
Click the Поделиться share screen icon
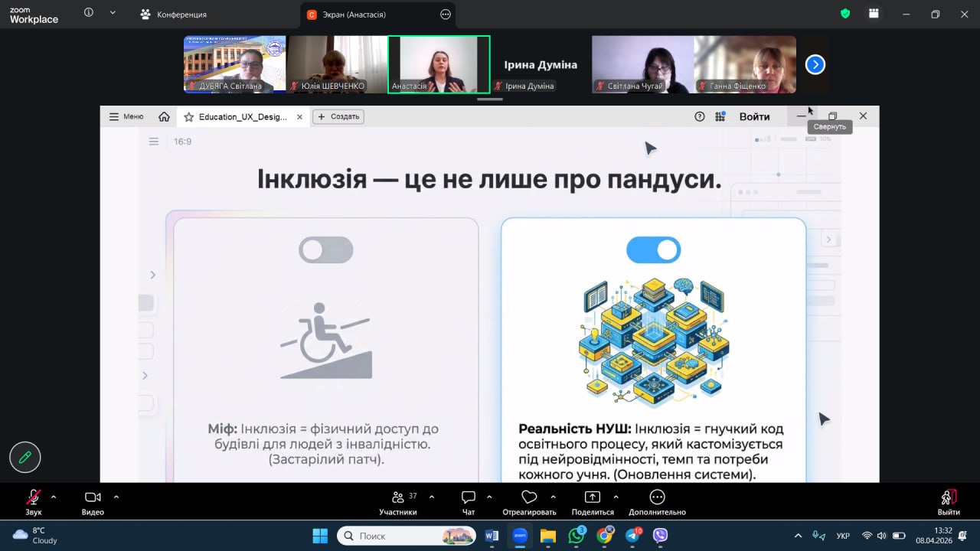[593, 498]
